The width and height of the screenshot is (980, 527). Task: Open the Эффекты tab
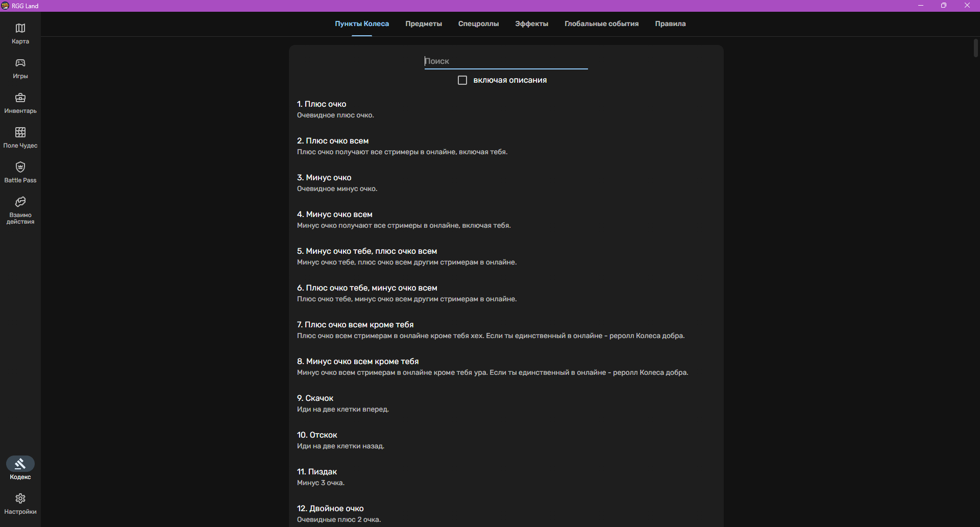(531, 23)
